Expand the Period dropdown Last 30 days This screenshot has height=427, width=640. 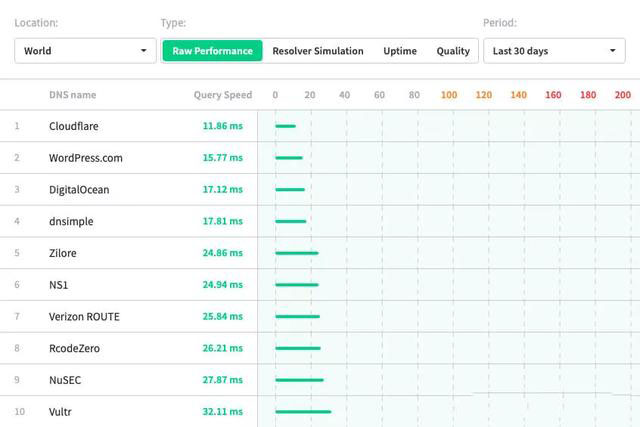pos(555,51)
